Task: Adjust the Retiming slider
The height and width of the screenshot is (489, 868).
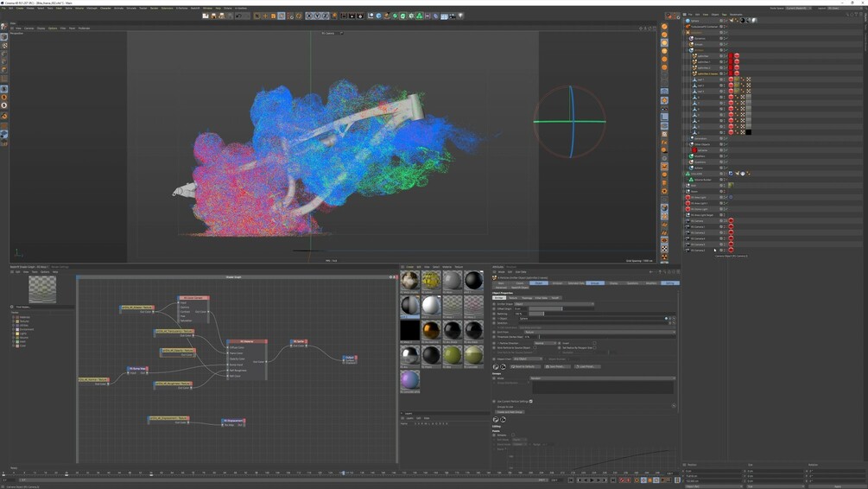Action: pos(602,314)
